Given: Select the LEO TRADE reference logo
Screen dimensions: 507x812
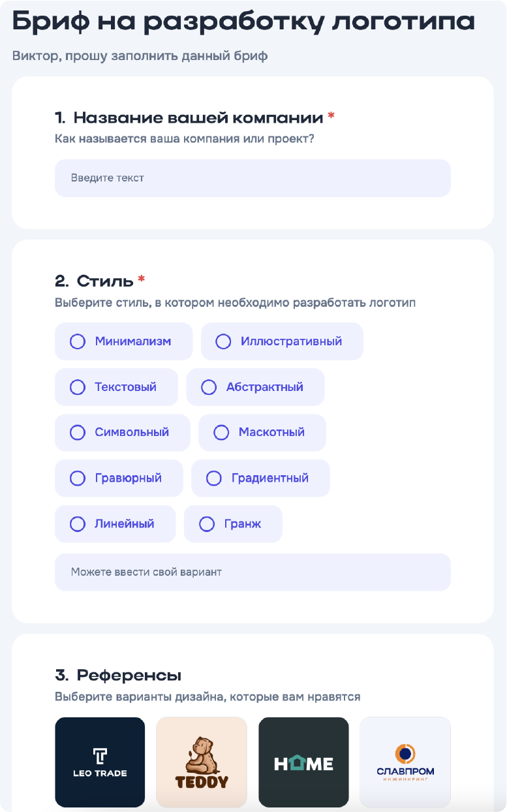Looking at the screenshot, I should [x=99, y=761].
